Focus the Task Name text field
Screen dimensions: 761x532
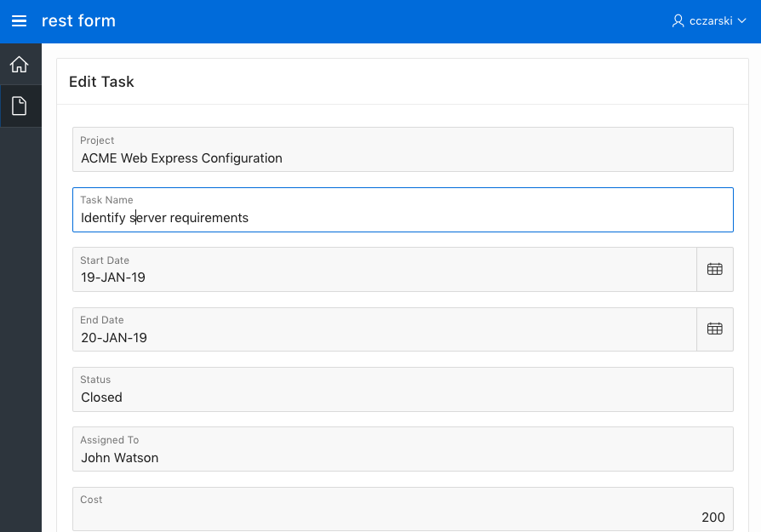[x=403, y=218]
